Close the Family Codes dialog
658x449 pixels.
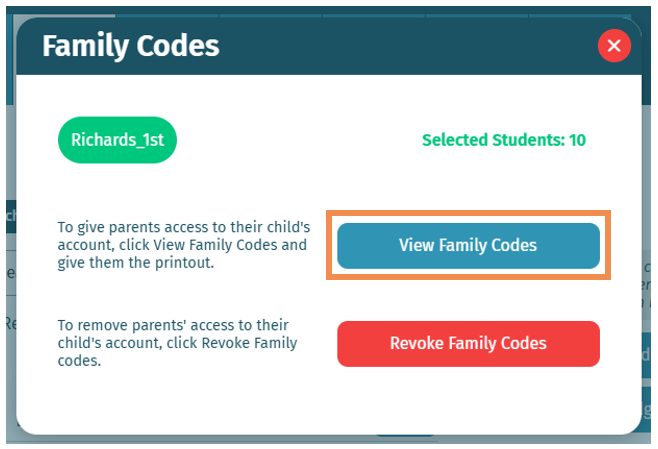tap(613, 45)
